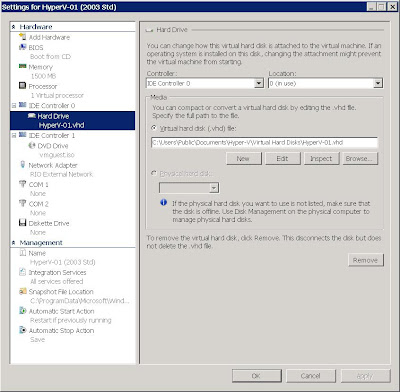Select the COM 2 port icon
Viewport: 400px width, 392px height.
22,203
